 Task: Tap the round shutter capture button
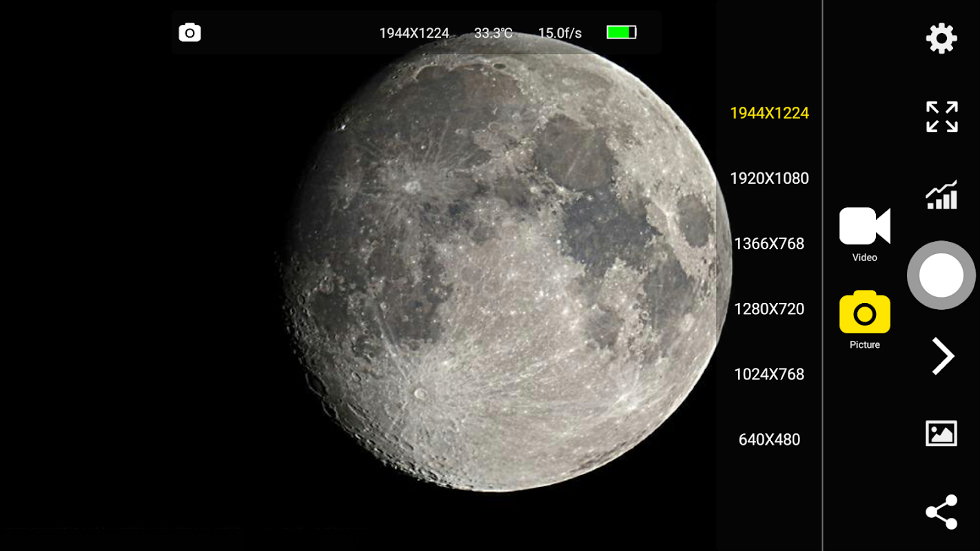point(941,275)
